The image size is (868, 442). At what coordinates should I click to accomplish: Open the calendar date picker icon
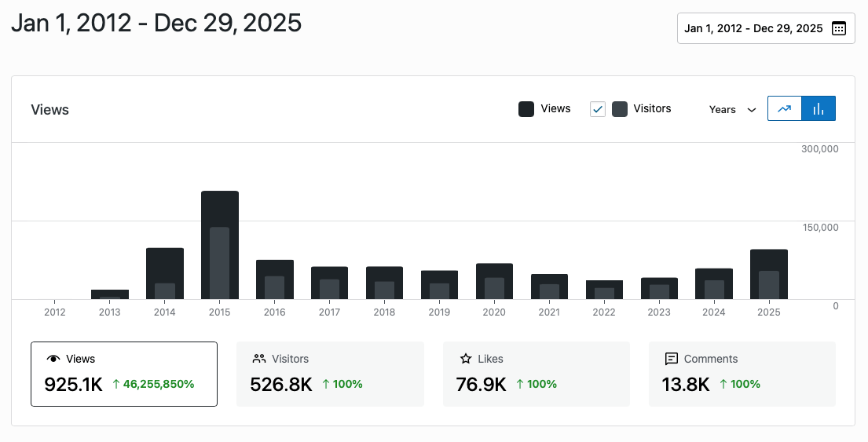tap(839, 28)
